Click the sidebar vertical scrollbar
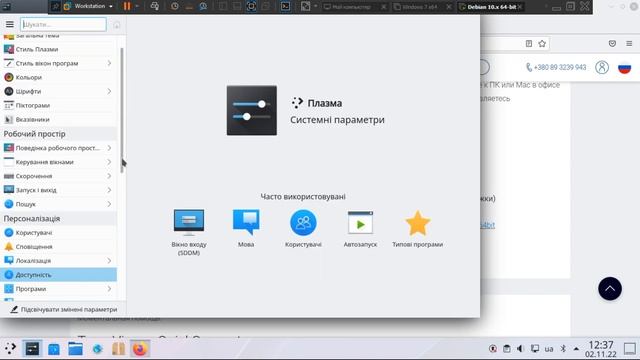This screenshot has height=360, width=640. coord(122,110)
